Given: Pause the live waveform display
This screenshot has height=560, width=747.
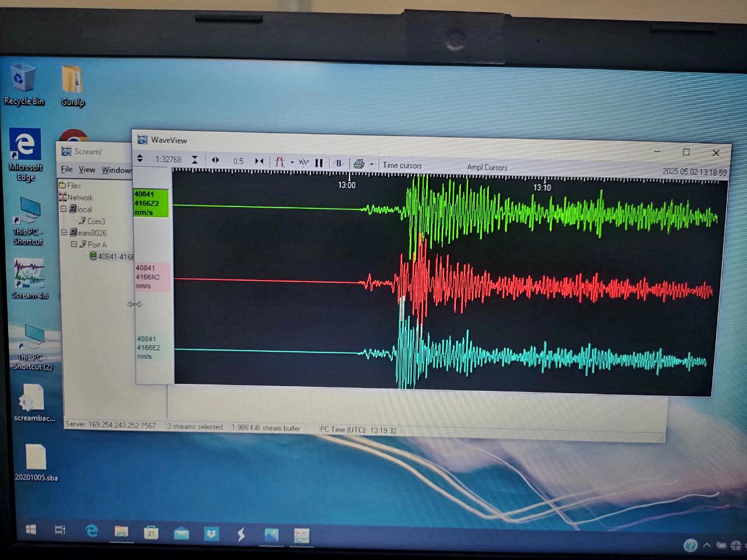Looking at the screenshot, I should [x=319, y=163].
